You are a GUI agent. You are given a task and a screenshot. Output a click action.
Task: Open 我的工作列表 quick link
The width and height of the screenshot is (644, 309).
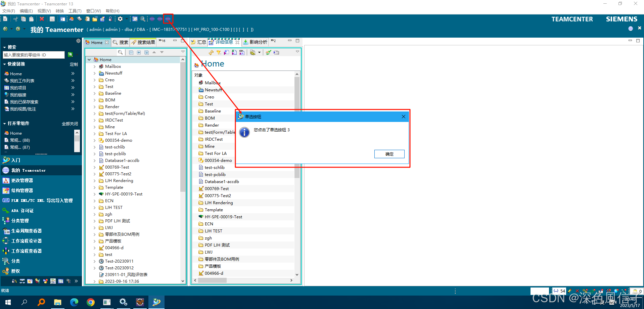[x=22, y=81]
